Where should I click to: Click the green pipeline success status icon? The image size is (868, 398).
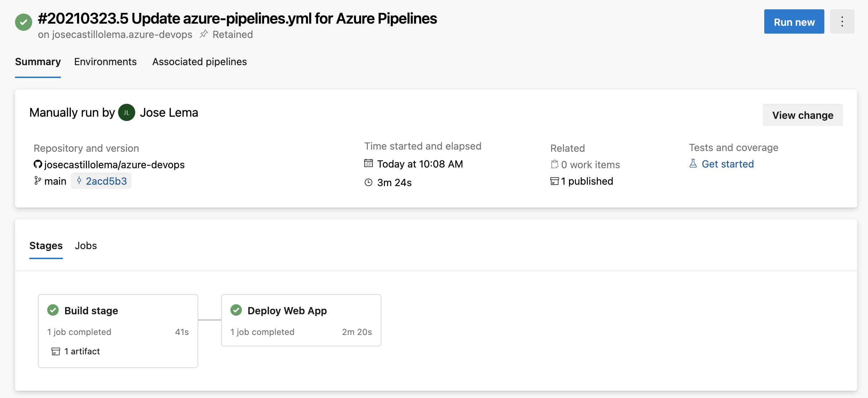coord(24,22)
